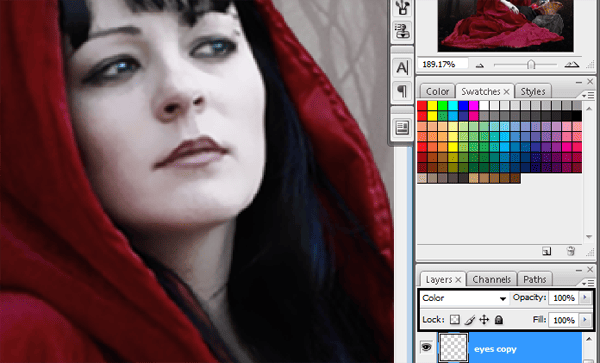The width and height of the screenshot is (600, 363).
Task: Hide the eyes copy layer
Action: pos(426,347)
